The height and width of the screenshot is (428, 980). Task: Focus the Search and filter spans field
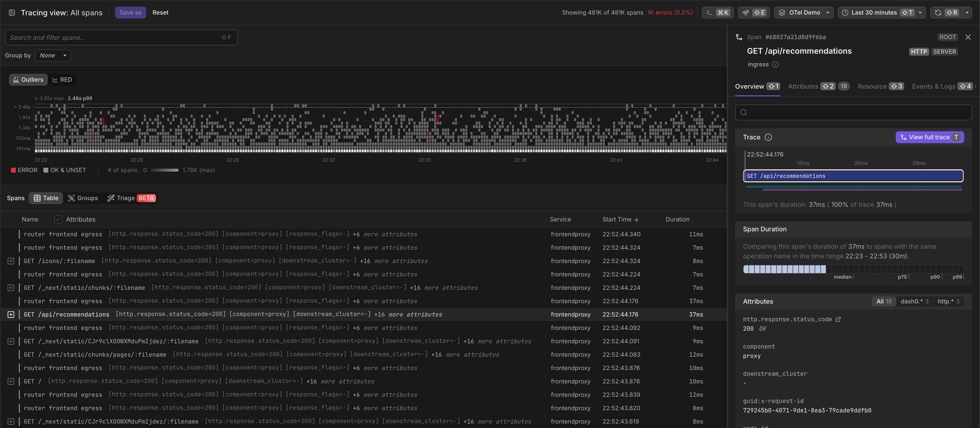[114, 38]
